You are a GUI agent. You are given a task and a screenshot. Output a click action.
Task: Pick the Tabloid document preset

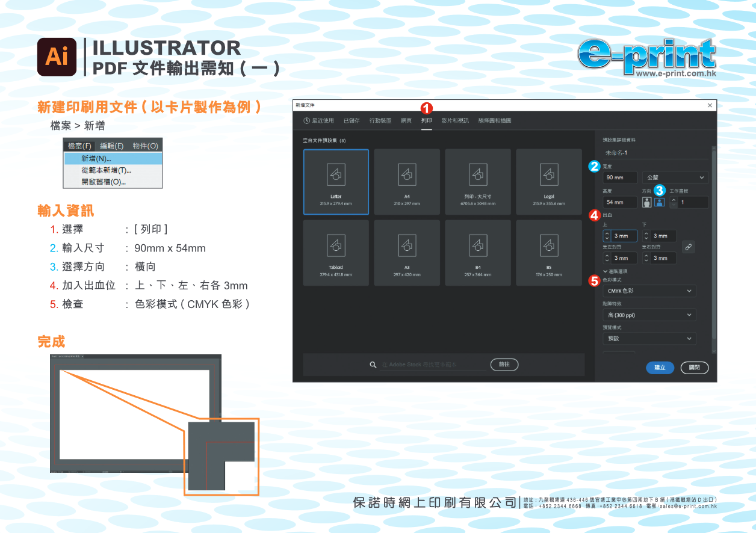(336, 252)
